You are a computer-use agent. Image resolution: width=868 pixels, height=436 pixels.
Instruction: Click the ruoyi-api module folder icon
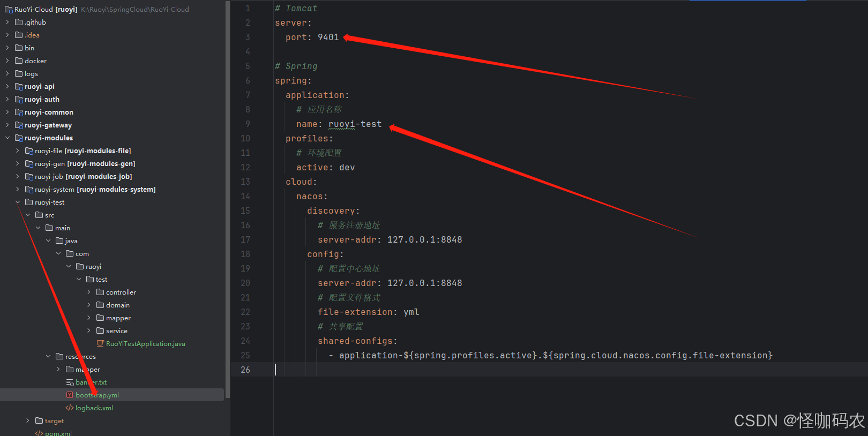19,86
